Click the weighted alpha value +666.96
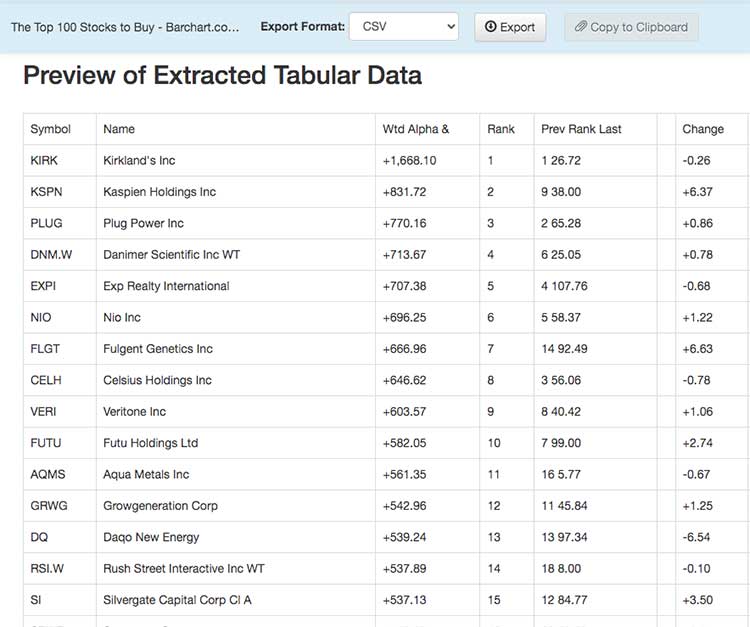This screenshot has width=750, height=627. click(x=404, y=349)
